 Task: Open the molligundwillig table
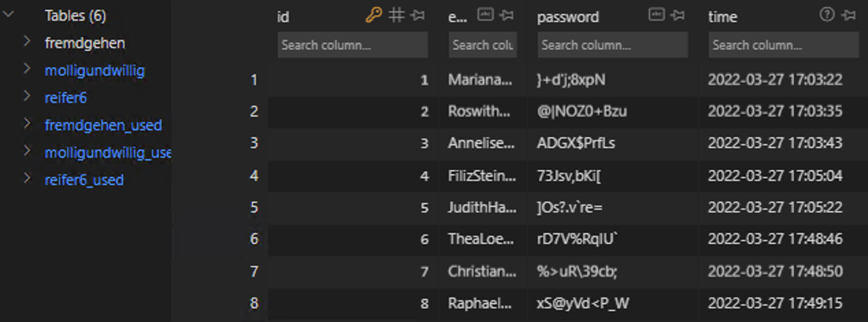(x=94, y=71)
